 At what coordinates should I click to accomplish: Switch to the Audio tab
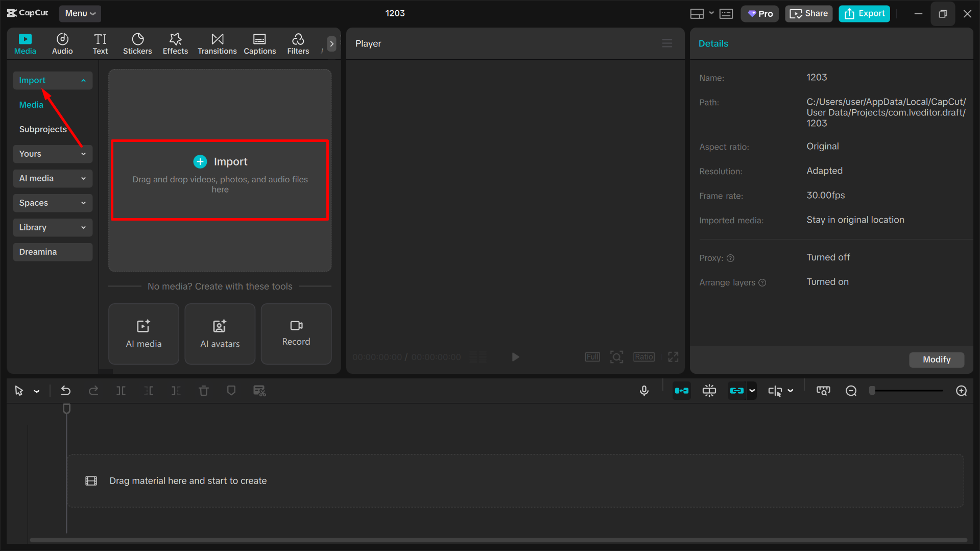(62, 43)
